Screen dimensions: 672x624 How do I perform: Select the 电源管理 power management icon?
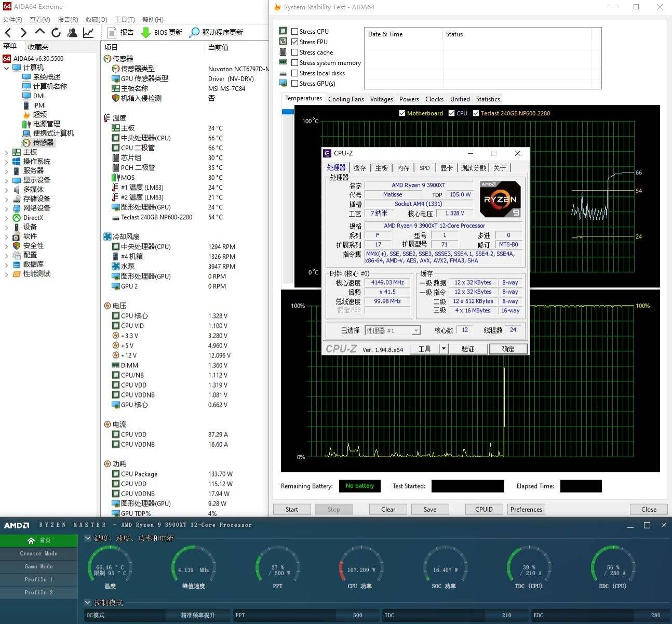coord(26,124)
